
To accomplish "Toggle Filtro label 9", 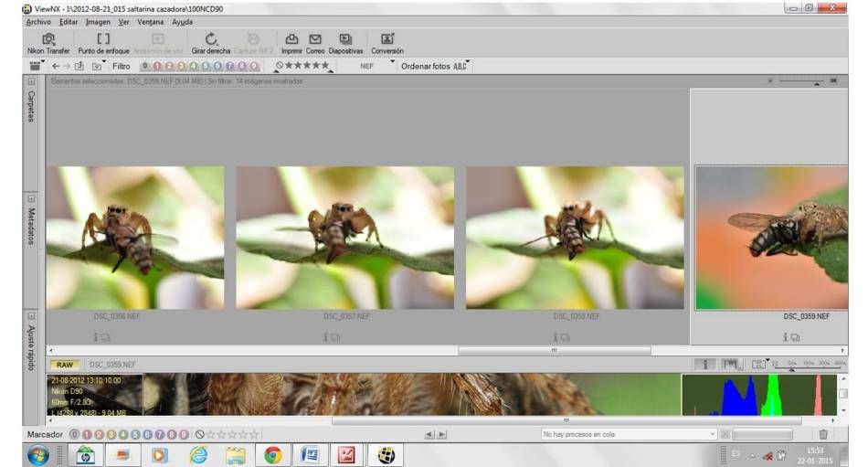I will click(x=254, y=66).
